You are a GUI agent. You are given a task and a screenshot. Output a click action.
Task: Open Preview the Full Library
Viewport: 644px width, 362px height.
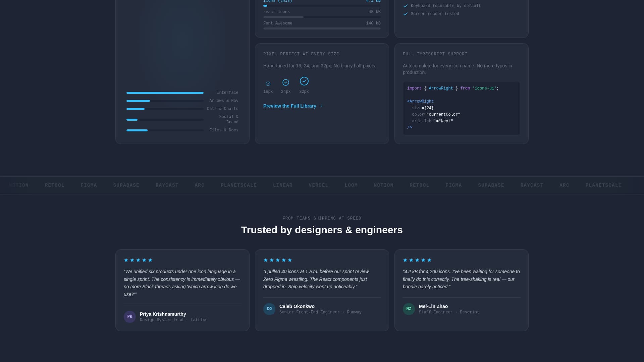pyautogui.click(x=289, y=106)
